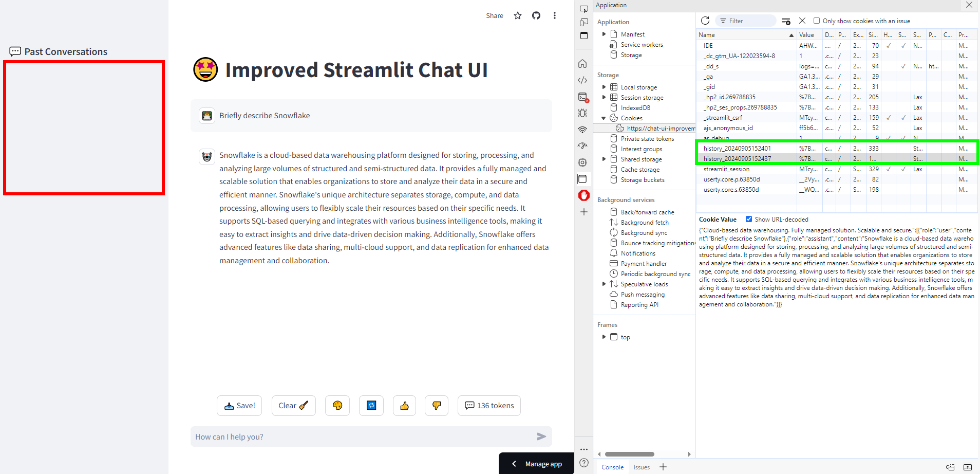Select the streamlit_session cookie row
Image resolution: width=980 pixels, height=474 pixels.
click(836, 169)
